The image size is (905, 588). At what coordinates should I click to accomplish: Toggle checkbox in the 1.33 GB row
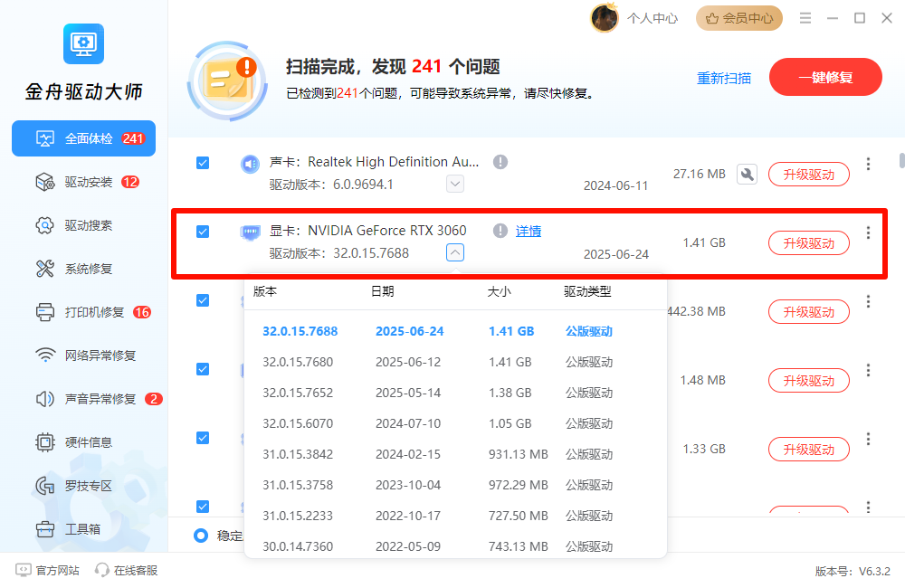pos(203,438)
